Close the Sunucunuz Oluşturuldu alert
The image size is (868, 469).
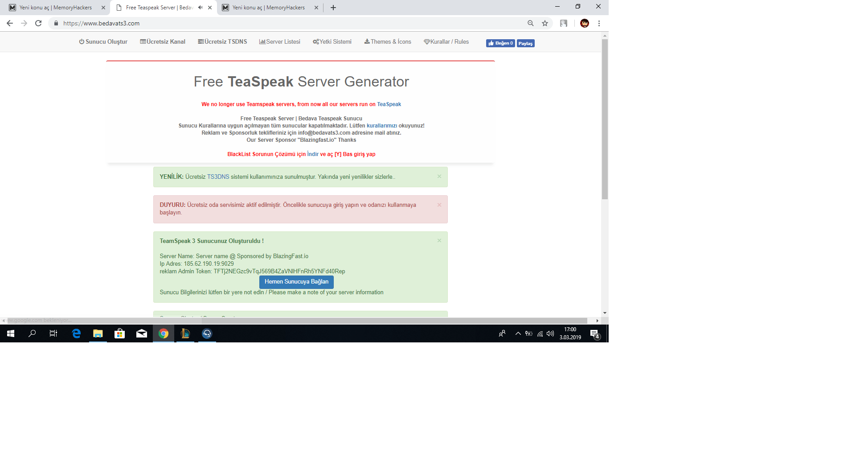pyautogui.click(x=439, y=241)
